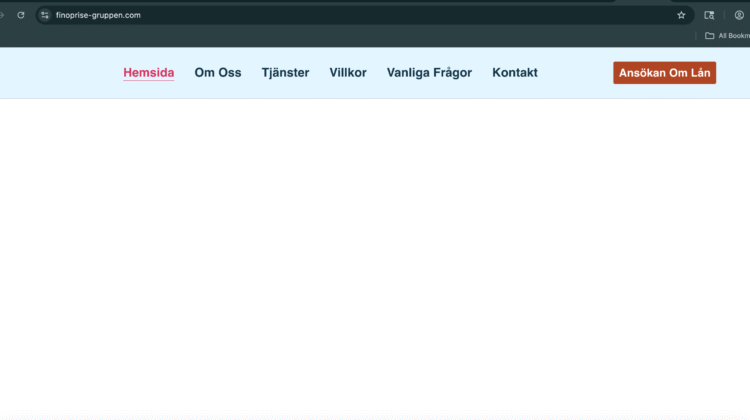The image size is (750, 420).
Task: Click the icon left of the profile avatar
Action: point(709,15)
